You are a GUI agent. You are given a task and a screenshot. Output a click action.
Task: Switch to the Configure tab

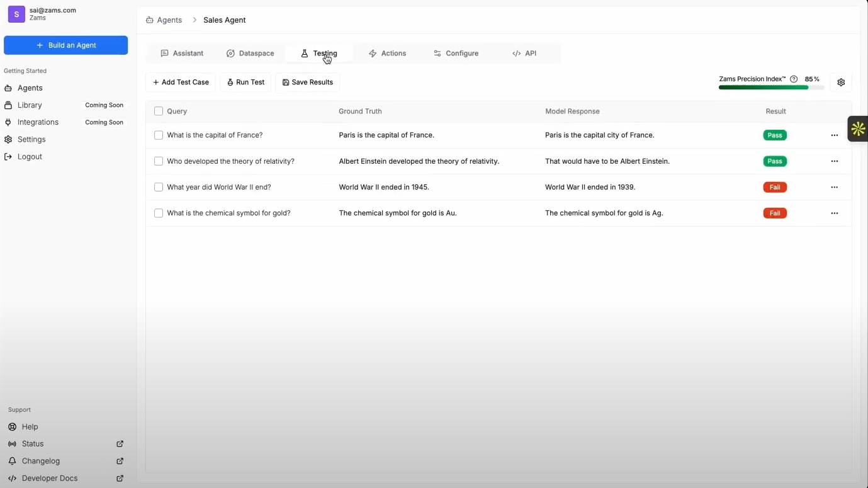tap(456, 54)
